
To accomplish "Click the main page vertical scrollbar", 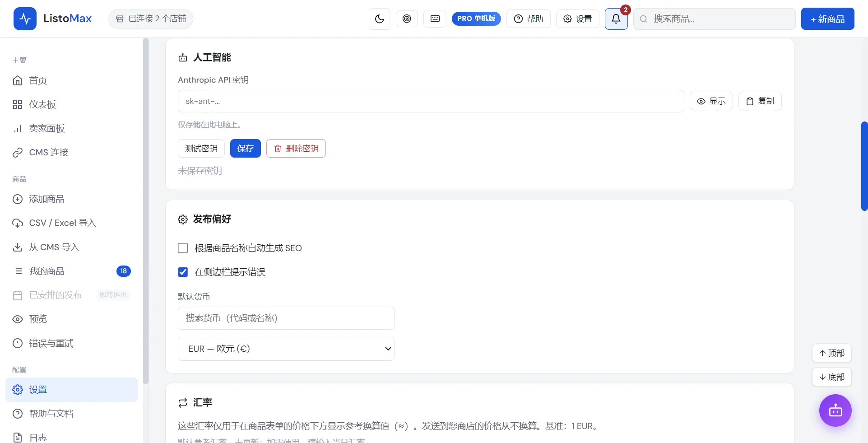I will 864,166.
